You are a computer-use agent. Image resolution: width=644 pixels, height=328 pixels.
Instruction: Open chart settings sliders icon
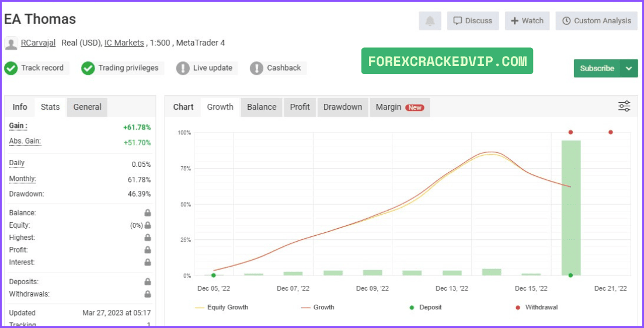[624, 106]
